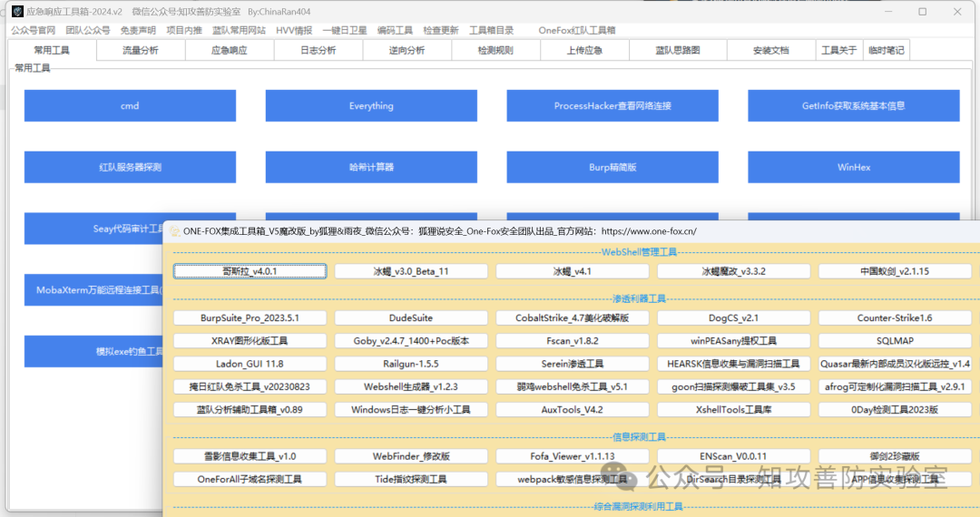The width and height of the screenshot is (980, 517).
Task: Switch to the 流量分析 tab
Action: pos(141,50)
